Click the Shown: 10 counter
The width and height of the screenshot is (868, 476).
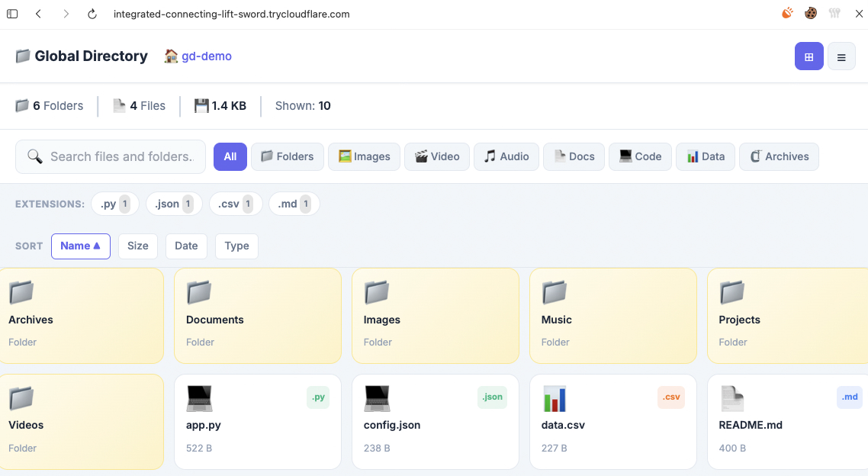[303, 106]
